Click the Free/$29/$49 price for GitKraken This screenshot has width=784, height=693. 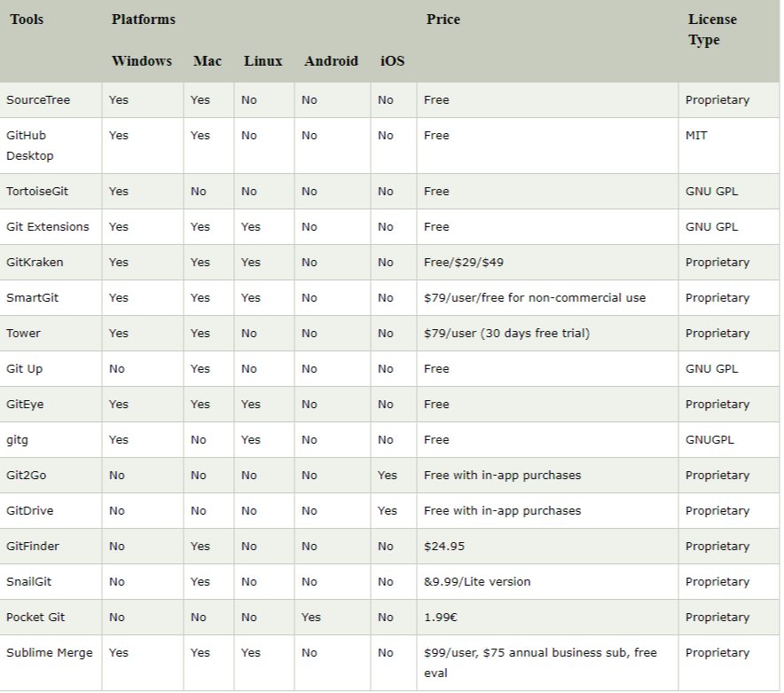tap(464, 262)
